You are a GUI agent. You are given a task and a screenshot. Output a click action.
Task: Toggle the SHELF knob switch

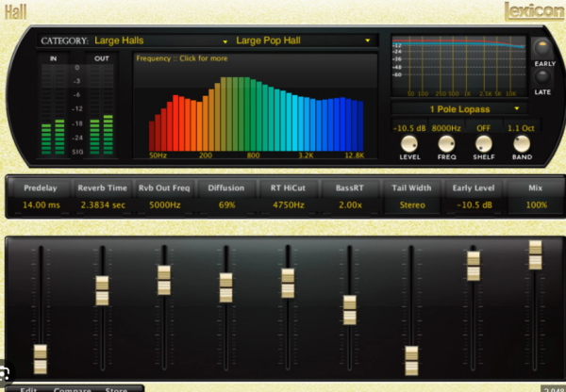click(x=483, y=143)
